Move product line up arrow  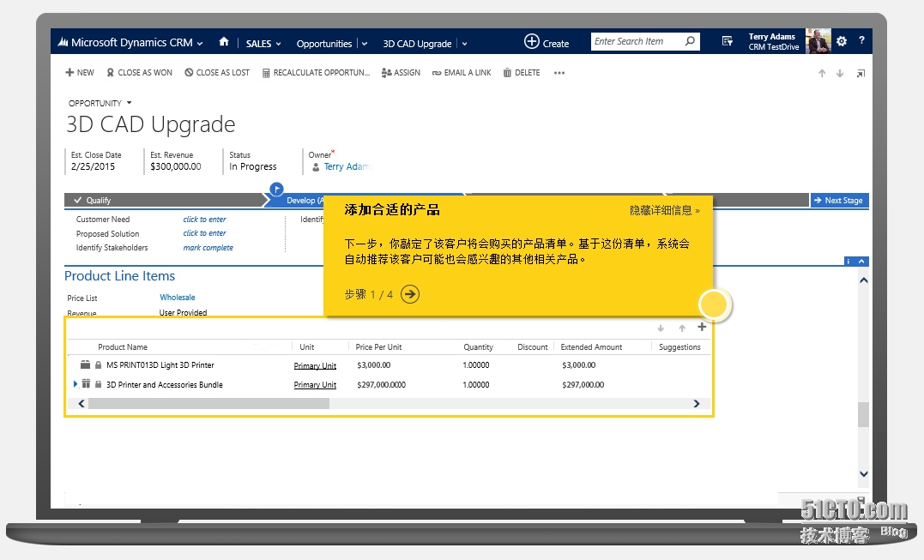coord(682,328)
